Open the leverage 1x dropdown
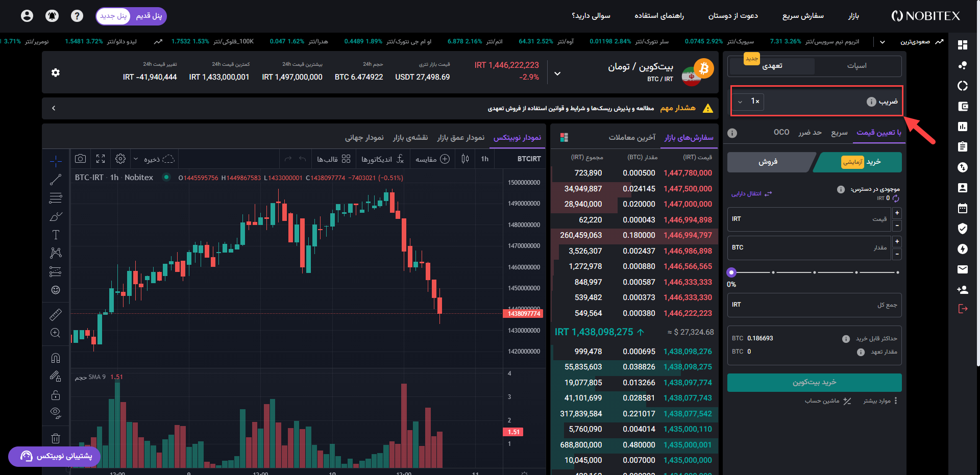This screenshot has height=475, width=980. pos(749,102)
